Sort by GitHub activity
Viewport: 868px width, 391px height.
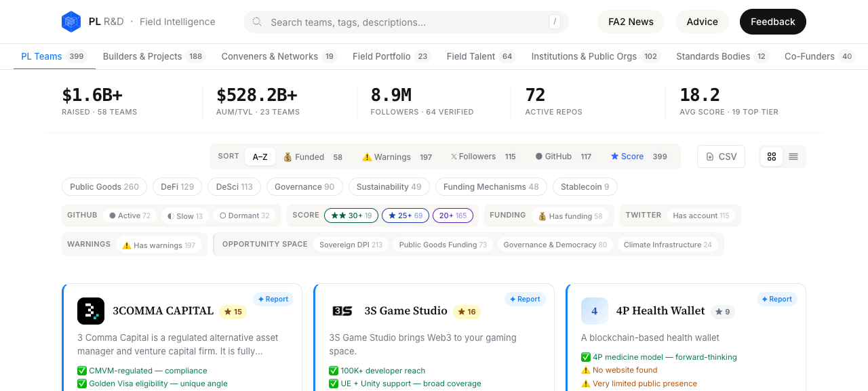pos(564,157)
